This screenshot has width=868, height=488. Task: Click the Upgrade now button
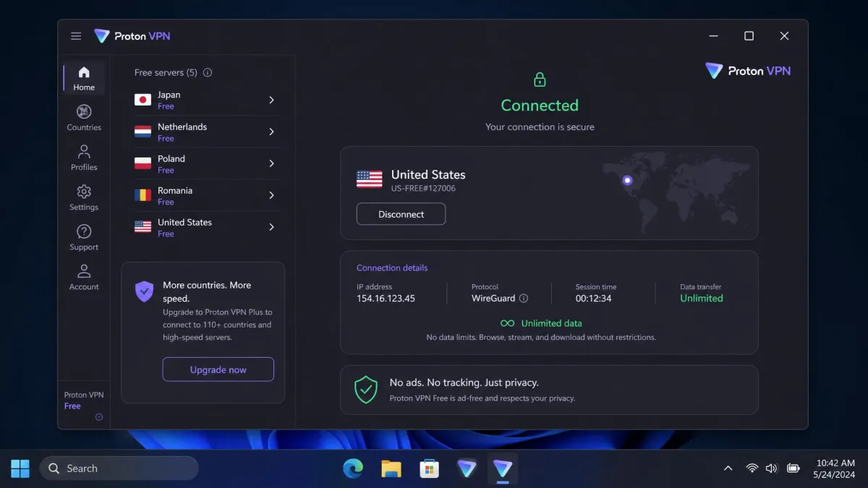click(218, 369)
